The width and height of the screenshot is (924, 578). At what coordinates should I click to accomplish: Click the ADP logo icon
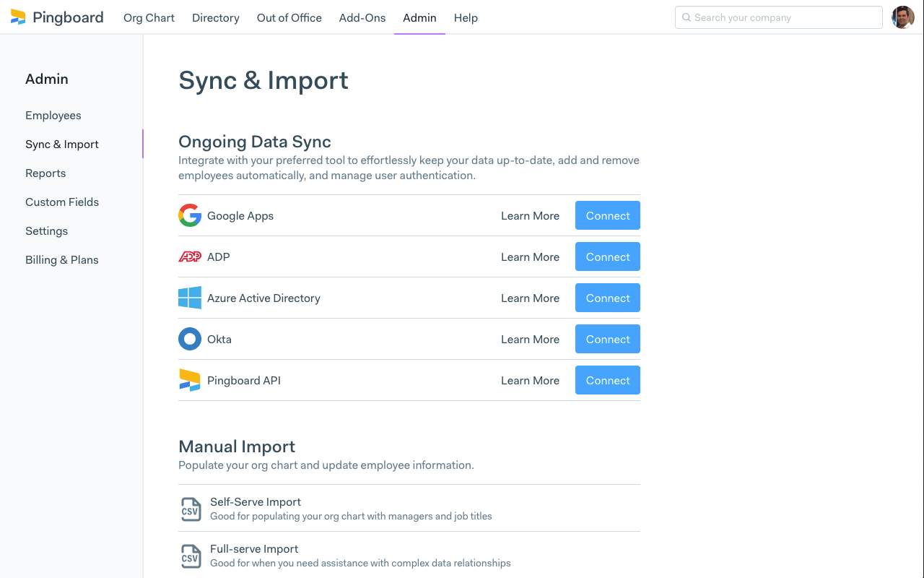click(189, 256)
